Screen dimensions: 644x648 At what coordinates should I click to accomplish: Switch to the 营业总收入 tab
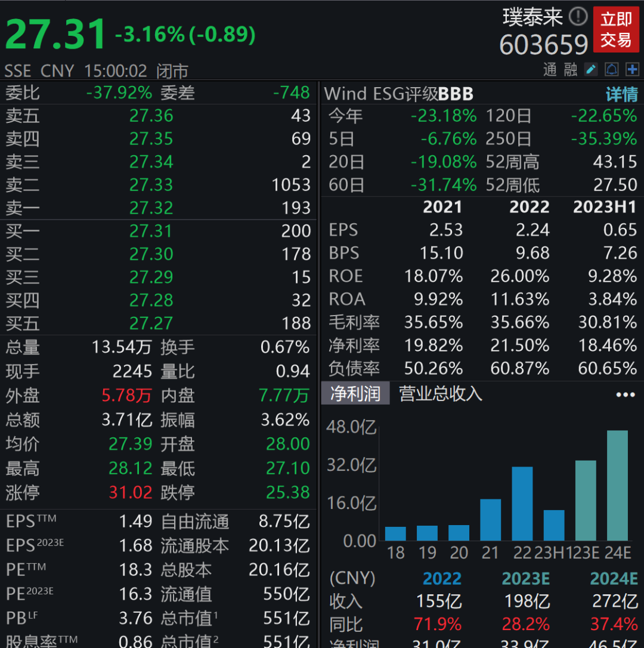(440, 394)
